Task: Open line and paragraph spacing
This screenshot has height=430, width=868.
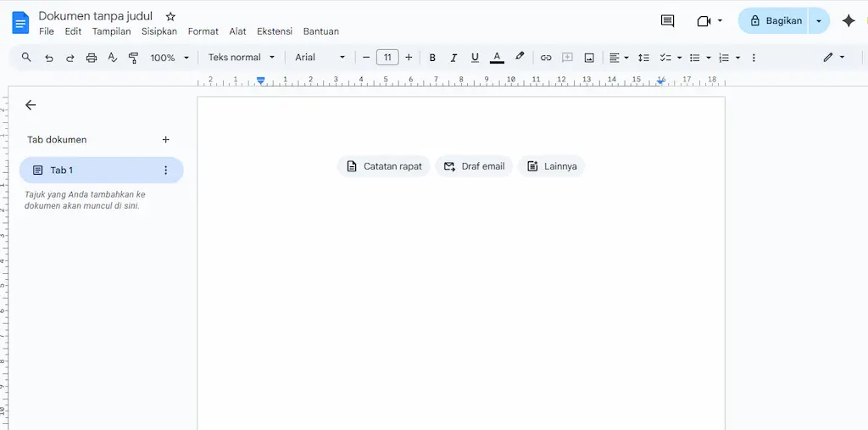Action: click(643, 58)
